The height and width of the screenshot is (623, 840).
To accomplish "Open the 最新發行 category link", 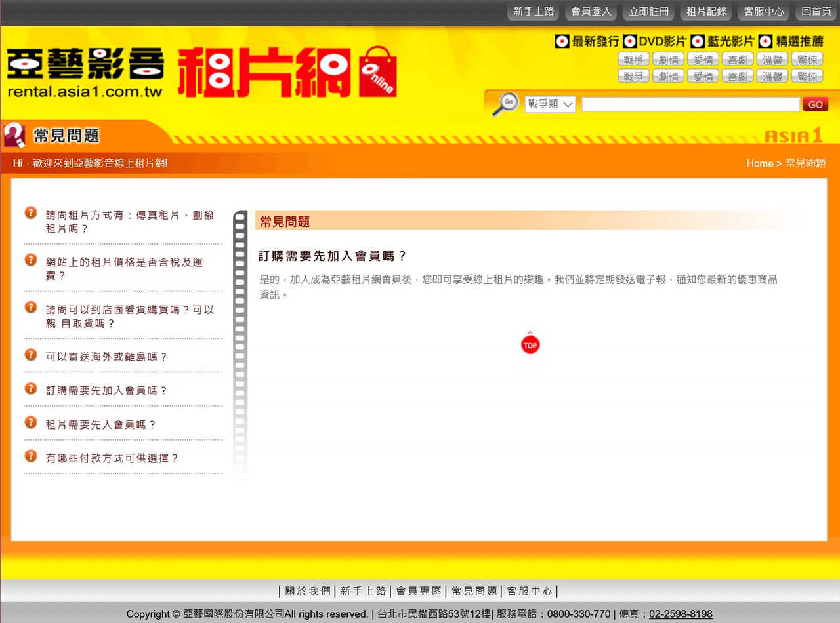I will pos(595,41).
